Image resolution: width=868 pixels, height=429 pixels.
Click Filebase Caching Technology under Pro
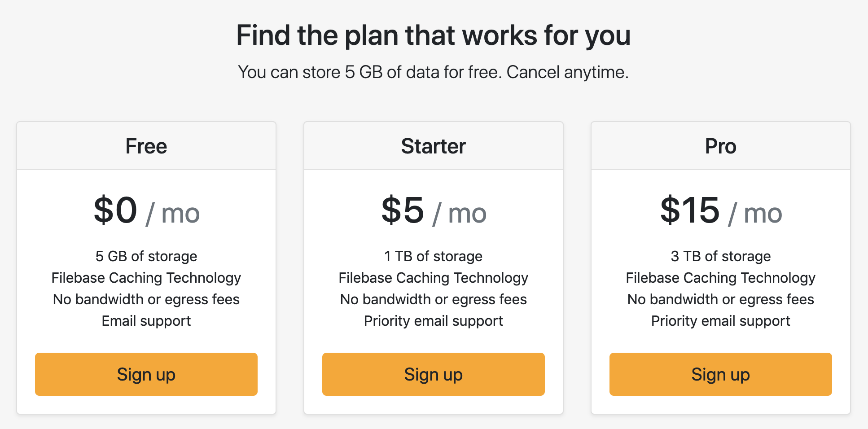[720, 278]
